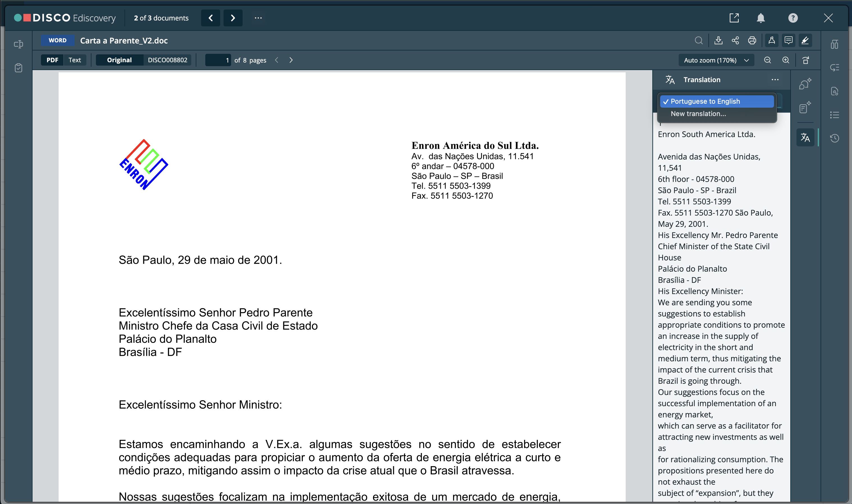This screenshot has width=852, height=504.
Task: Click the page number input field
Action: (218, 60)
